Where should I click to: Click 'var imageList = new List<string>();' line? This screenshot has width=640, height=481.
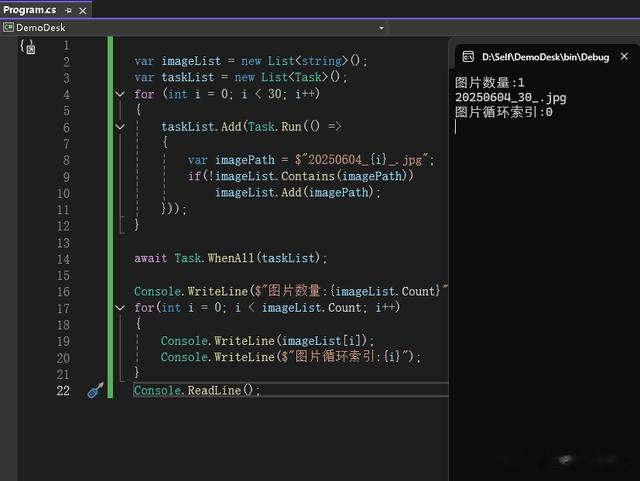251,61
